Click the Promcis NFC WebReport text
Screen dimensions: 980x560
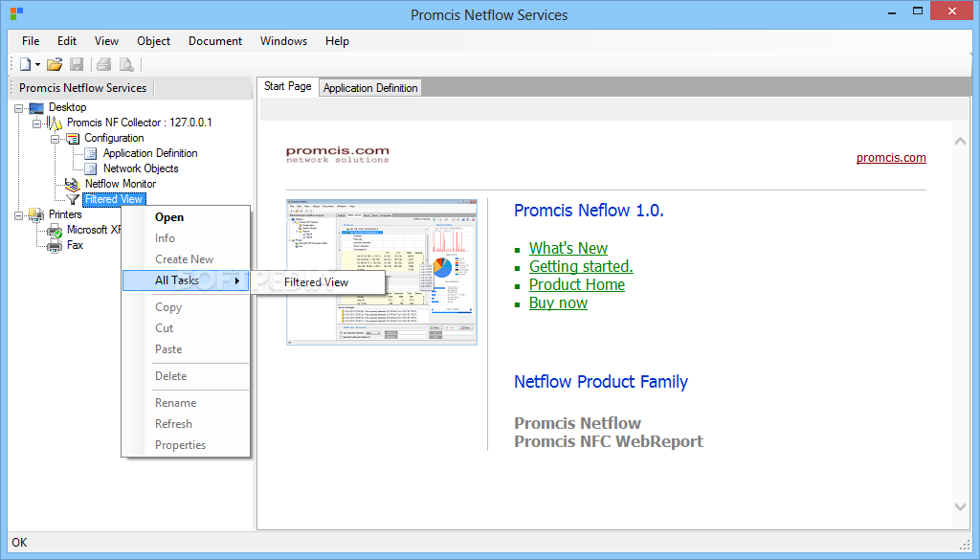click(x=608, y=441)
